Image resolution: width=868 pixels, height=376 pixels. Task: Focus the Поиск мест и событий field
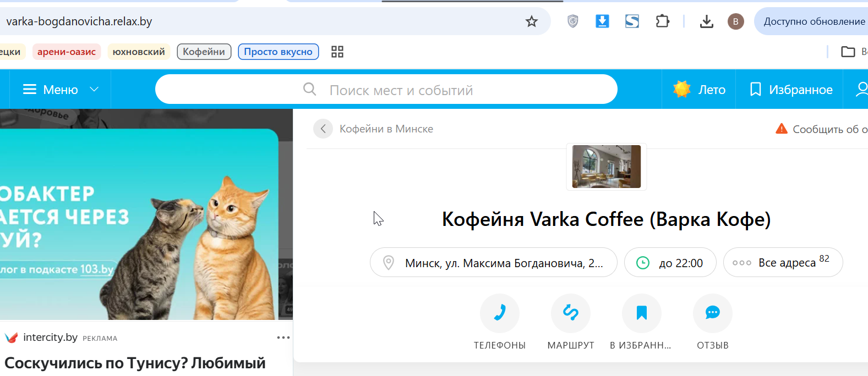click(x=386, y=89)
